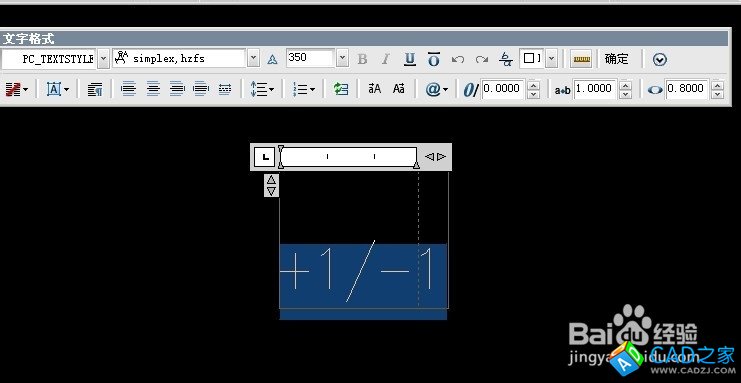Open the line spacing menu
This screenshot has width=741, height=383.
click(x=262, y=89)
